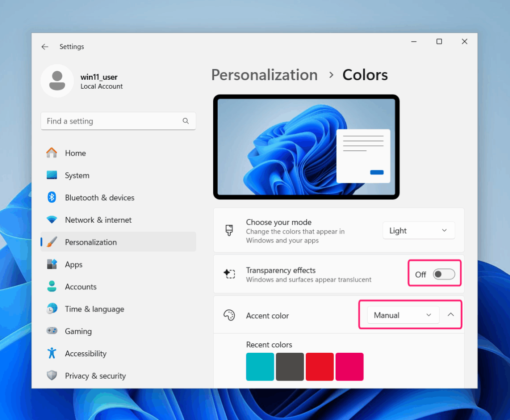Click Personalization breadcrumb link
The image size is (510, 420).
264,75
